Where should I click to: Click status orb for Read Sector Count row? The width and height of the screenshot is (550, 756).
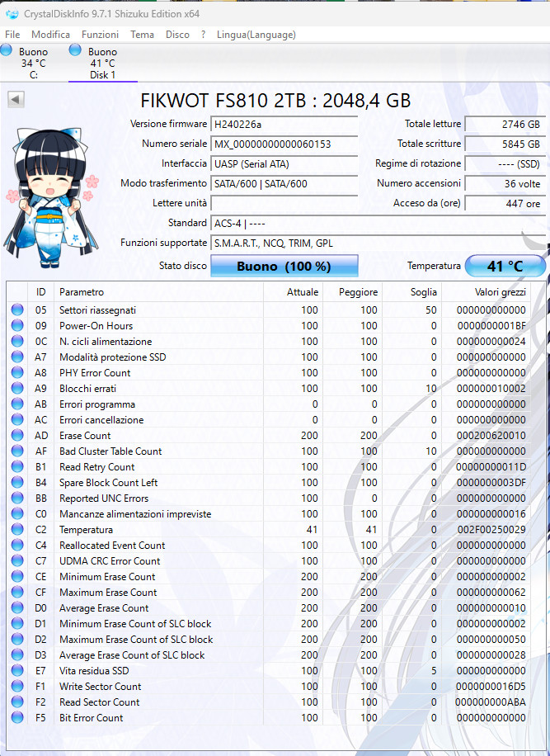tap(17, 702)
